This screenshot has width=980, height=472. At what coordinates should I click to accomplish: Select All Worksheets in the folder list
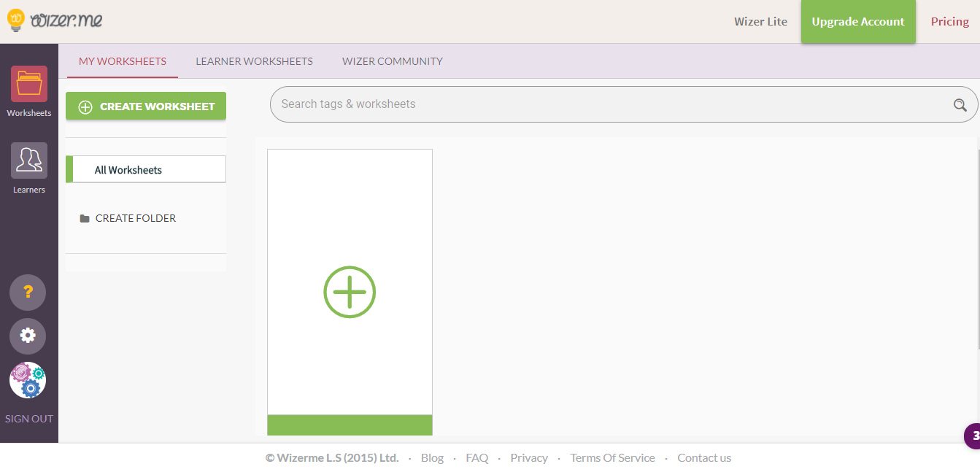128,170
